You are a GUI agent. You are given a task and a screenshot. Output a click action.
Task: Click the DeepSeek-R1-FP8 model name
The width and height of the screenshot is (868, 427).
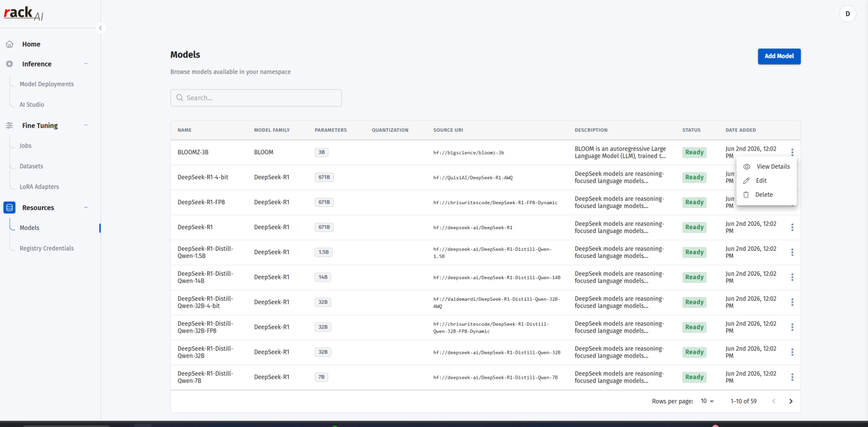pos(201,203)
